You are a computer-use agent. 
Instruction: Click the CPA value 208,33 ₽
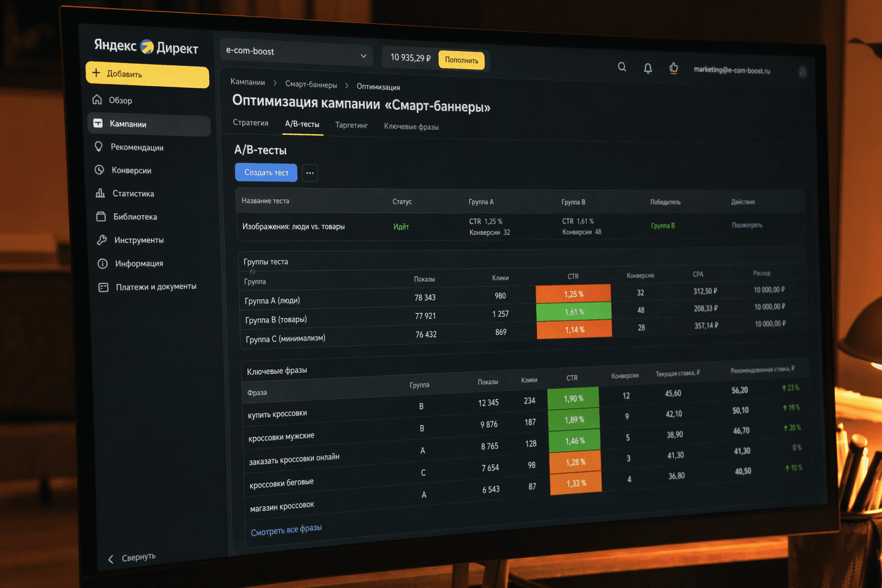(x=706, y=308)
